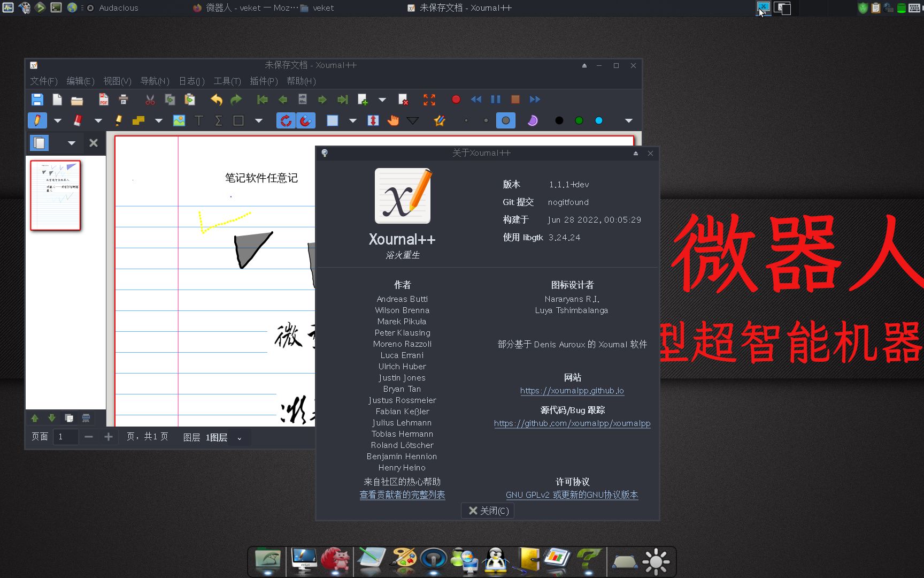
Task: Open a file using the folder icon
Action: pos(77,100)
